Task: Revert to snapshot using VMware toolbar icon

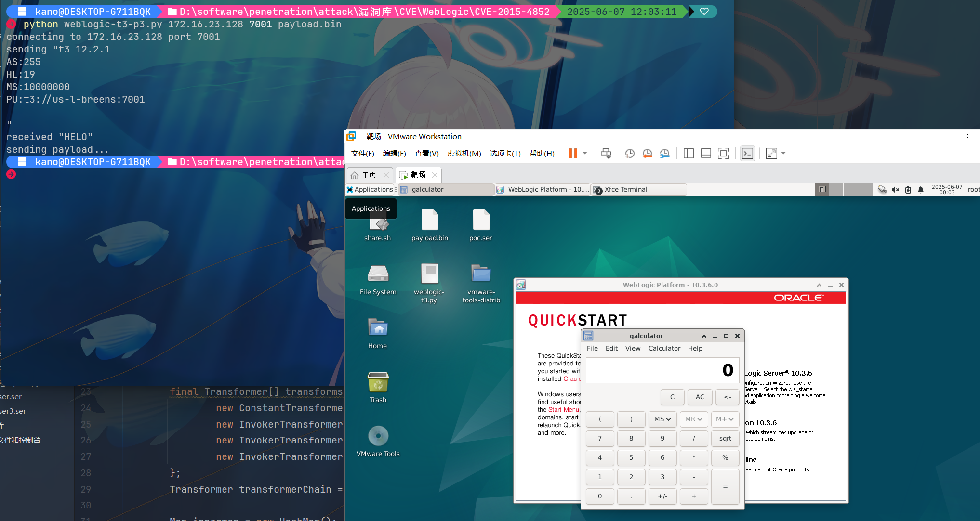Action: (x=647, y=154)
